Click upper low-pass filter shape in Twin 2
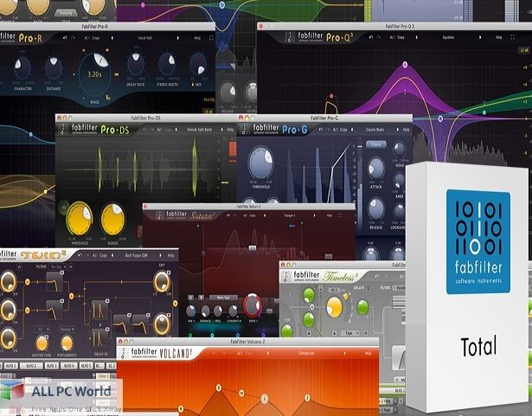The height and width of the screenshot is (416, 532). click(54, 282)
